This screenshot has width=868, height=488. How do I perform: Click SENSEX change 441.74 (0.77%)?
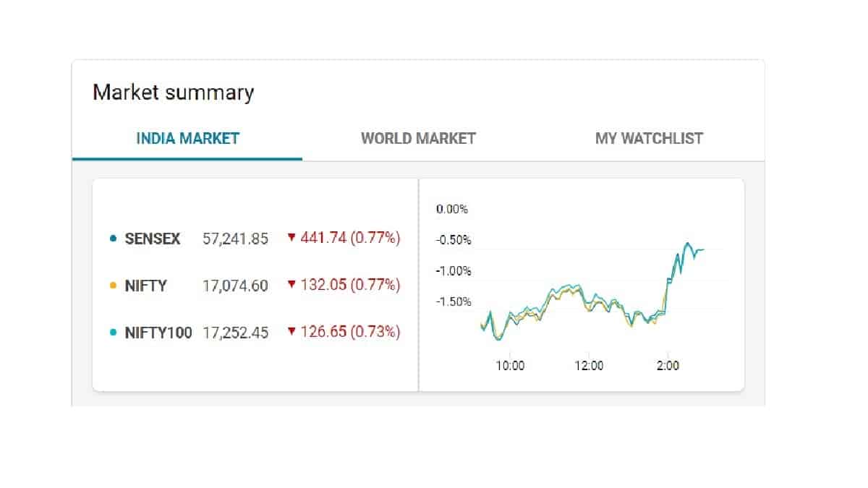349,238
